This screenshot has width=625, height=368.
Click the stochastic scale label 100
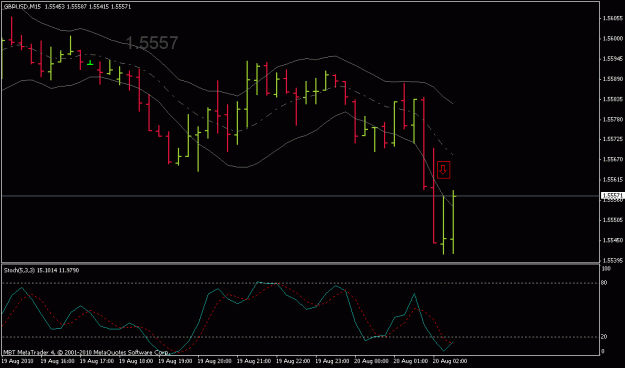(606, 269)
